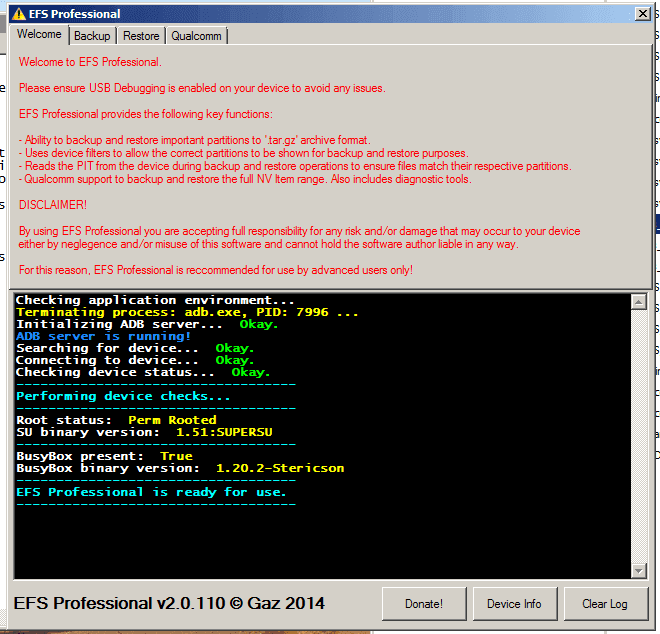Click 'EFS Professional is ready for use.' line
This screenshot has width=660, height=634.
point(151,492)
